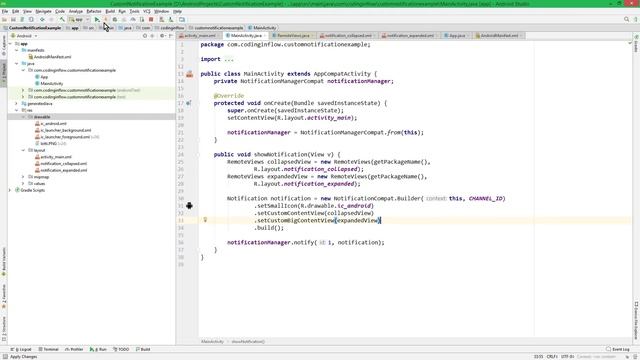Open the Logcat tool window button

[22, 349]
